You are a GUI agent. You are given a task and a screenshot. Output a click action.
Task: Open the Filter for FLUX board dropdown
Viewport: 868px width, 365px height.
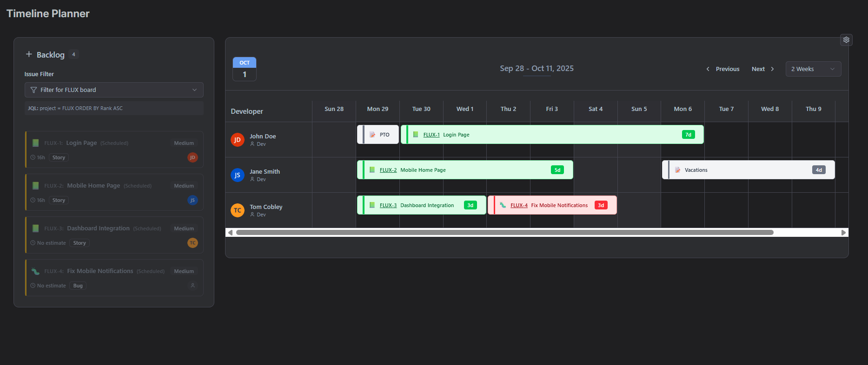[x=114, y=90]
